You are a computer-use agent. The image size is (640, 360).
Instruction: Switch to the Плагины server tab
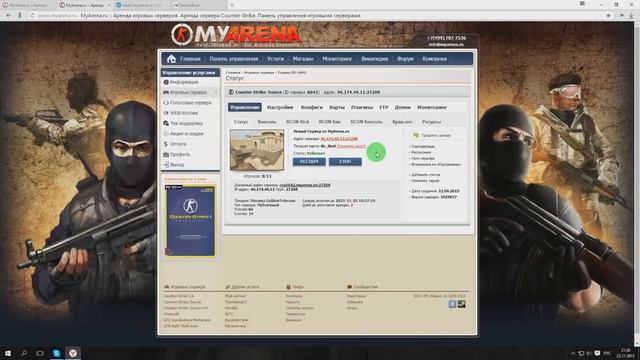click(362, 107)
